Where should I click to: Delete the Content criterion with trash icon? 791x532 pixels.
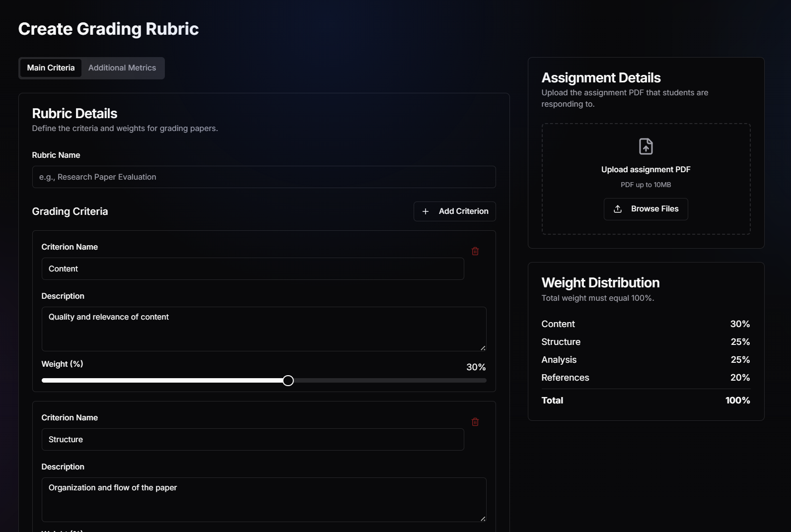475,251
